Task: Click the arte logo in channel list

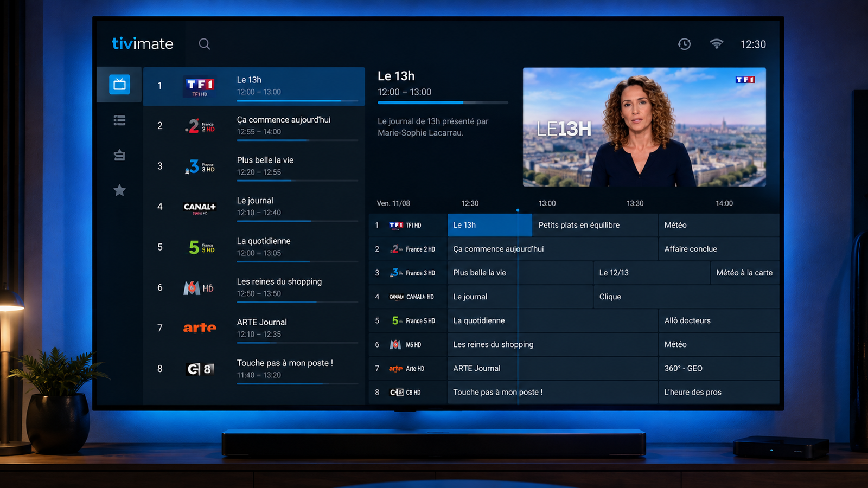Action: tap(200, 328)
